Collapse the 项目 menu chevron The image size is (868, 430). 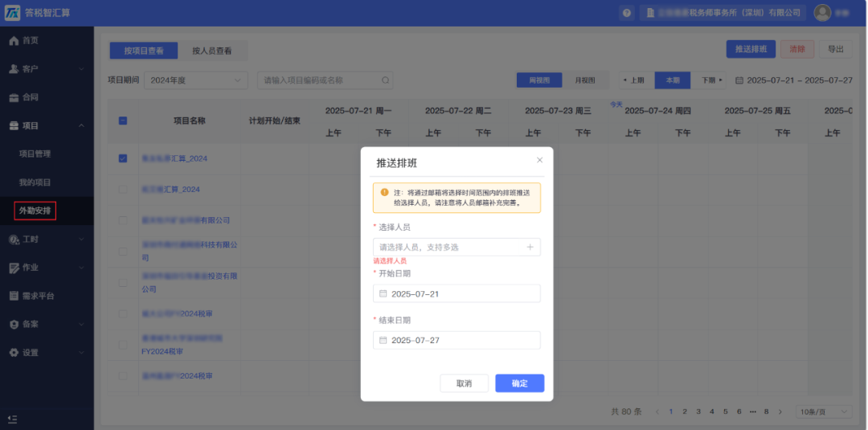[81, 126]
